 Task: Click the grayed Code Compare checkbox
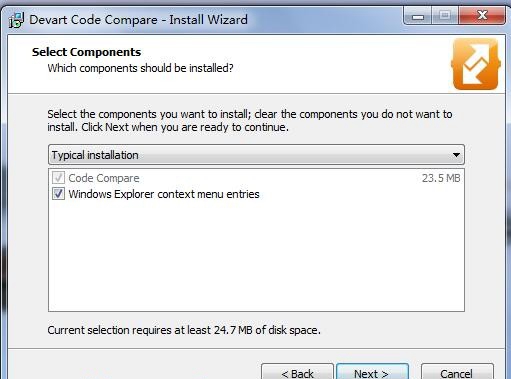click(x=58, y=178)
